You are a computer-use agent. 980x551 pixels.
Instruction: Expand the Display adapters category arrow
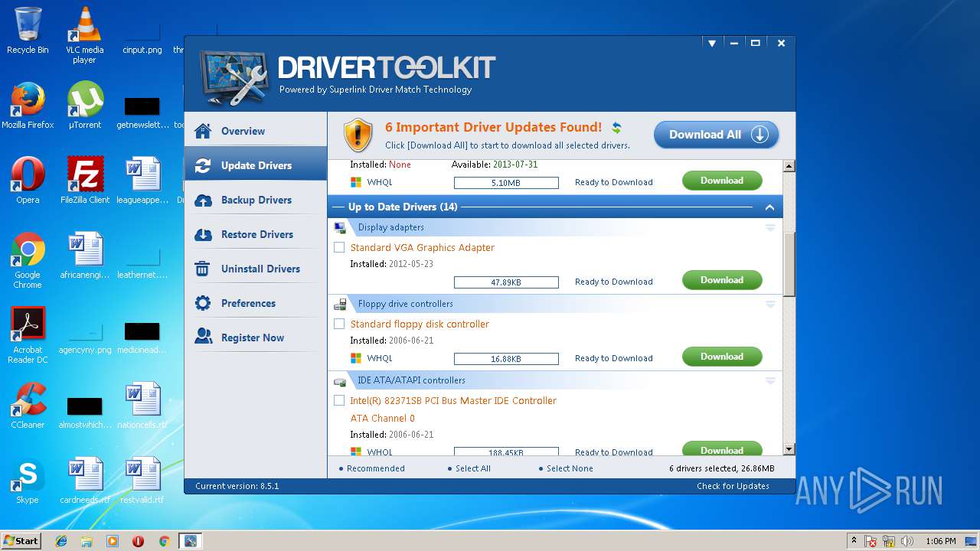point(770,227)
